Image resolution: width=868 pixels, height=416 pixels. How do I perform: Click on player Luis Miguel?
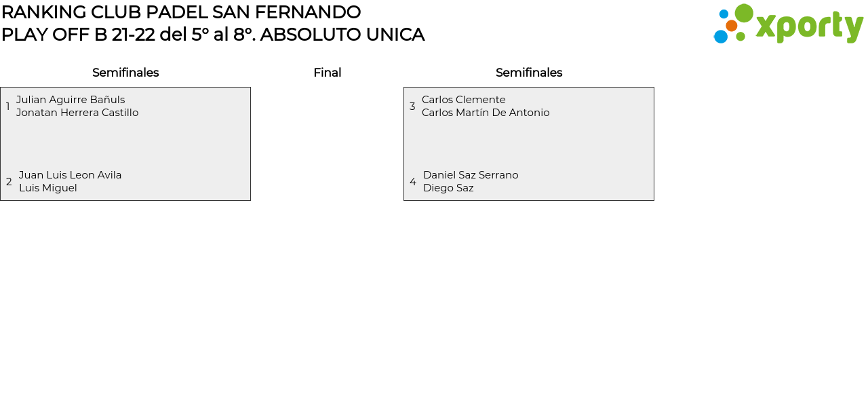pyautogui.click(x=48, y=188)
